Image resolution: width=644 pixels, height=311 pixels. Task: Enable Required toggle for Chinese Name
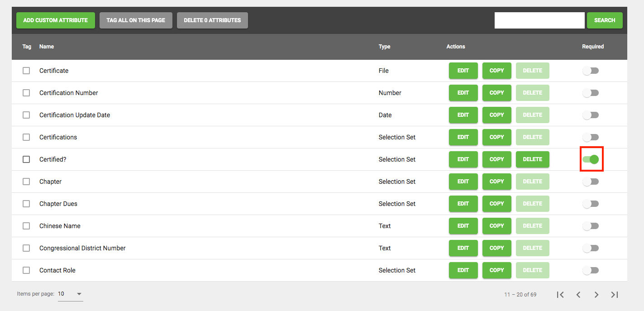point(591,226)
